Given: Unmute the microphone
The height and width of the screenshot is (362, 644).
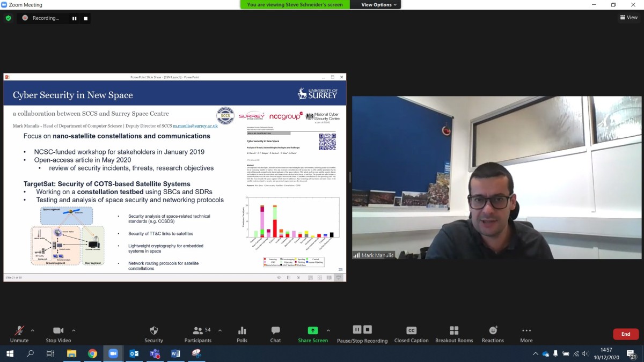Looking at the screenshot, I should point(19,331).
